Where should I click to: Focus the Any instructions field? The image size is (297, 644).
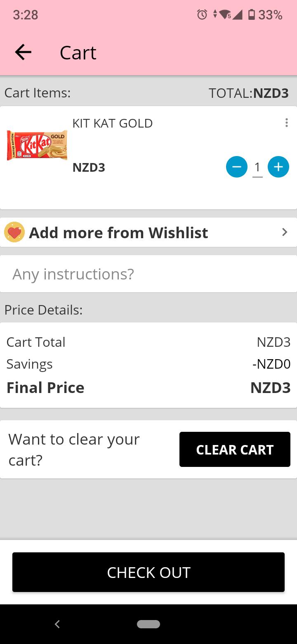[148, 274]
